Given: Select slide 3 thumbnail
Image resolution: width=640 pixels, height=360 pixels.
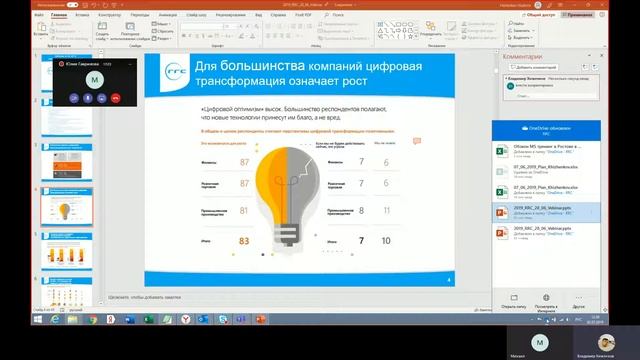Looking at the screenshot, I should [67, 162].
